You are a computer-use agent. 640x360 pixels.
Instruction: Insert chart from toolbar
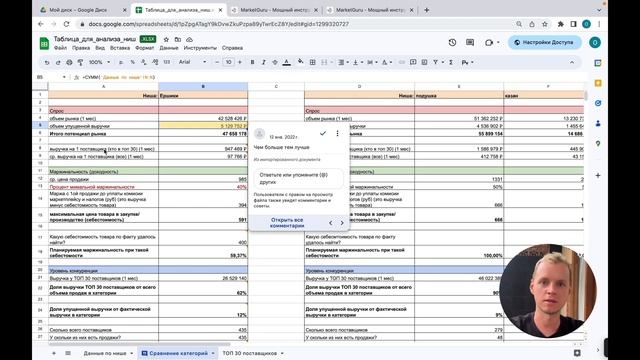(424, 62)
